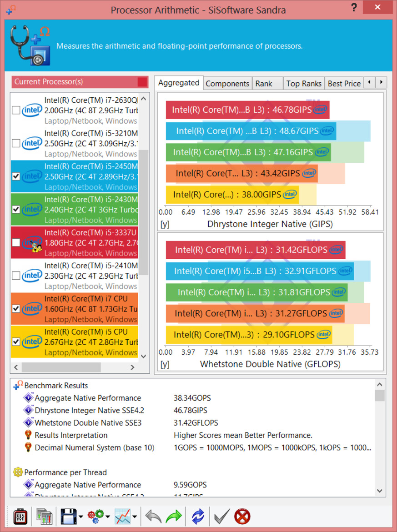Viewport: 397px width, 532px height.
Task: Check the Core i7-2630QM processor checkbox
Action: 16,110
